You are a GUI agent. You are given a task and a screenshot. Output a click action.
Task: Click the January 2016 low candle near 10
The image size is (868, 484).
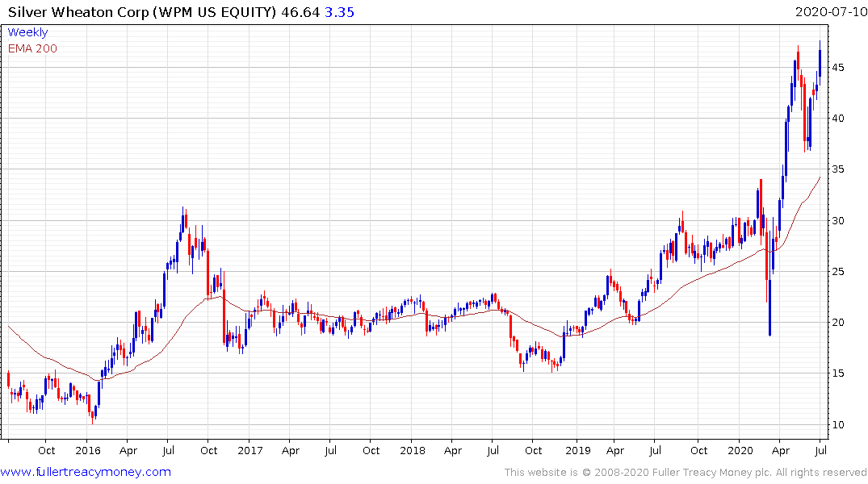92,417
